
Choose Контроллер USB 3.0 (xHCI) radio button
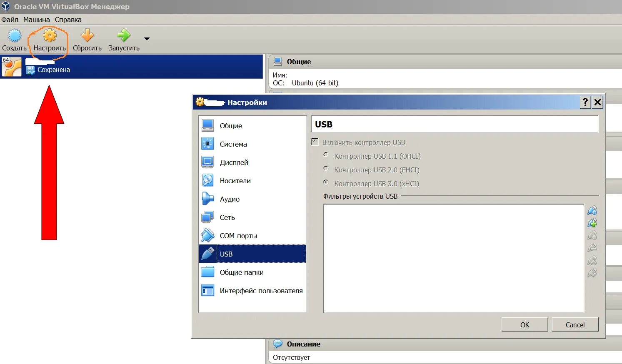[326, 182]
